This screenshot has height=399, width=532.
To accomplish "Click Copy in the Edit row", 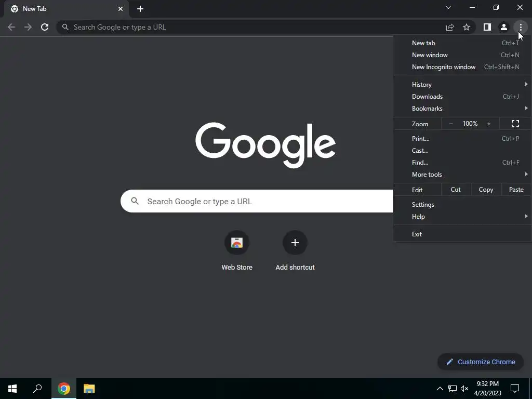I will [486, 190].
